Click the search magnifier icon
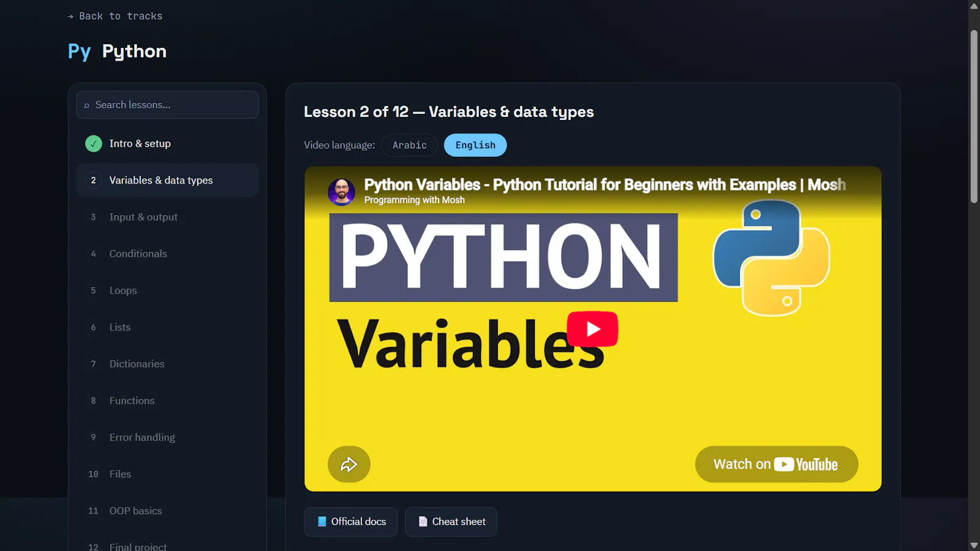This screenshot has width=980, height=551. [86, 105]
